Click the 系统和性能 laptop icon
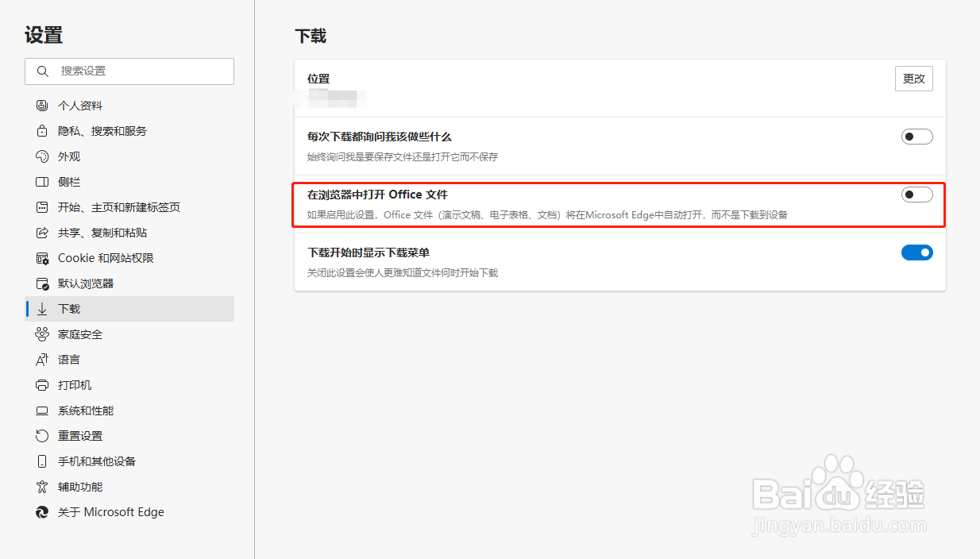Viewport: 980px width, 559px height. coord(42,411)
